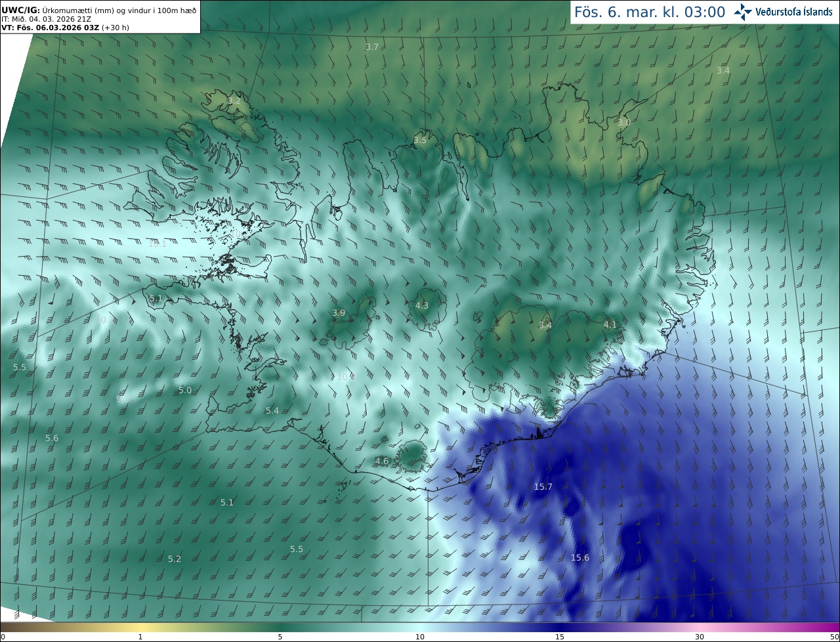Screen dimensions: 840x642
Task: Click the 5.0 value label on the map
Action: click(185, 390)
